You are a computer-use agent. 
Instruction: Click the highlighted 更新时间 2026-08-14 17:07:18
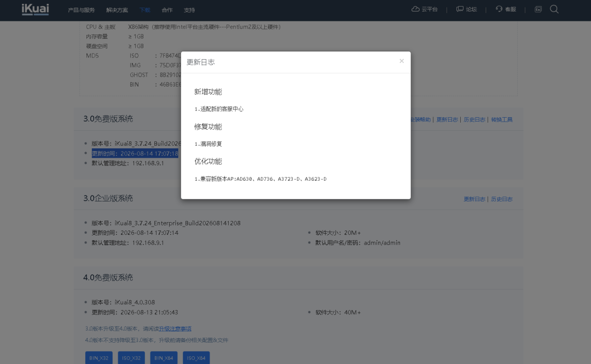click(x=135, y=153)
